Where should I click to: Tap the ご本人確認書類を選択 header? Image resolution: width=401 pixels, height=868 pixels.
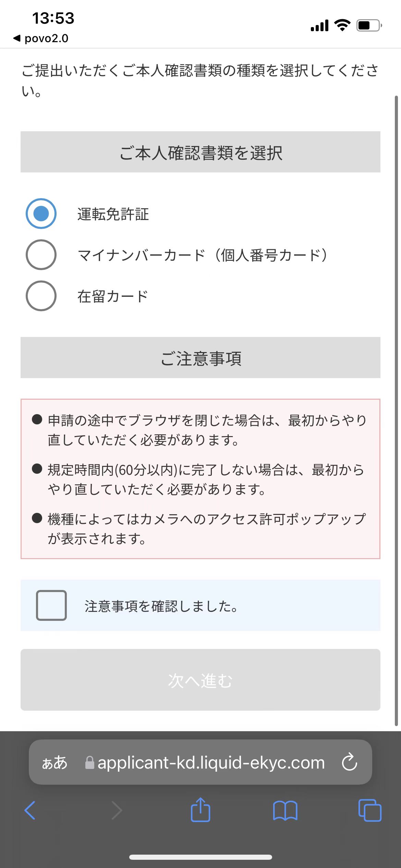(200, 152)
